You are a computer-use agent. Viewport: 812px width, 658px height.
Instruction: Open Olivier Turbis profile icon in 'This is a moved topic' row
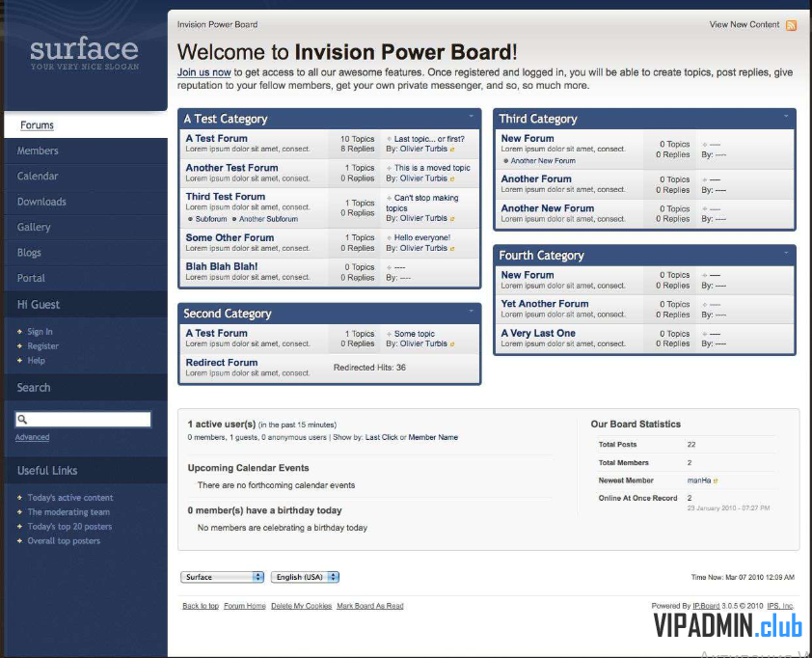pyautogui.click(x=452, y=178)
